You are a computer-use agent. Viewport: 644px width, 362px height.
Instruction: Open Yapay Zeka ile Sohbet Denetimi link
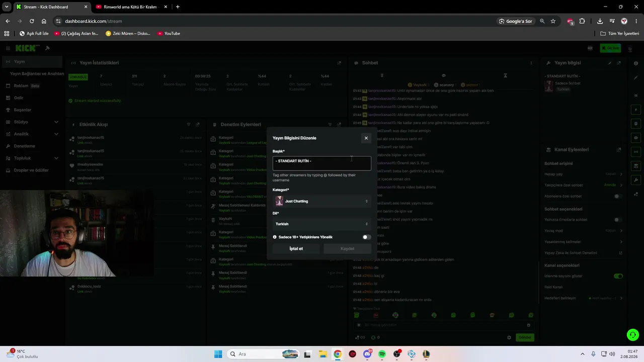(584, 252)
